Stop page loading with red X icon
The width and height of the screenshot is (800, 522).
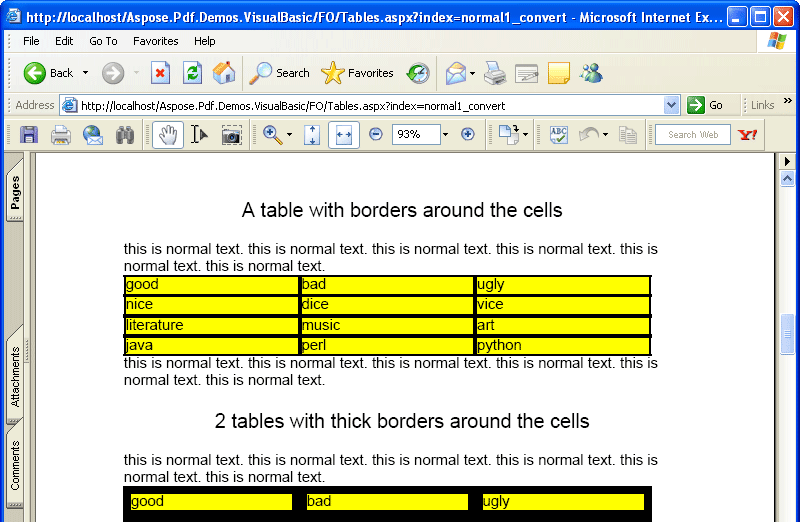coord(160,73)
